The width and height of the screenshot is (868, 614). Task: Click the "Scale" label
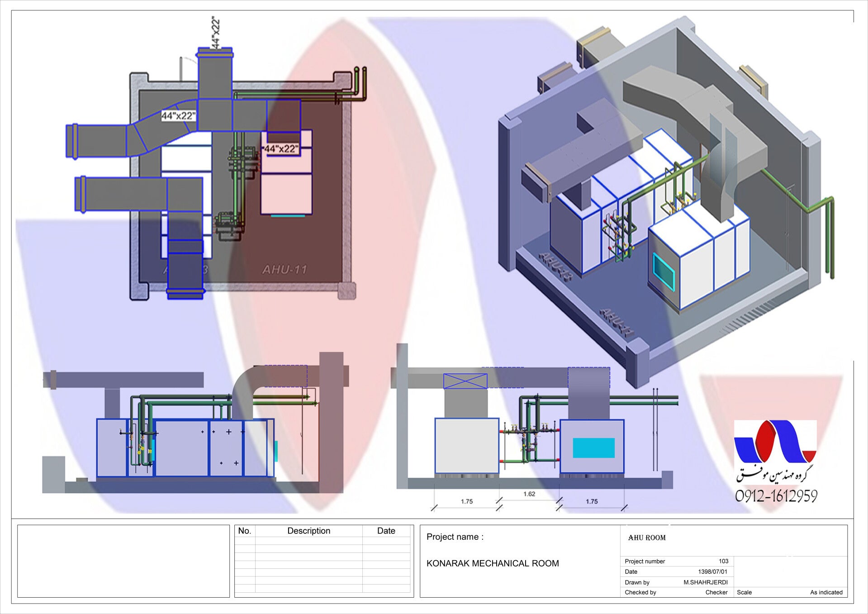point(744,592)
